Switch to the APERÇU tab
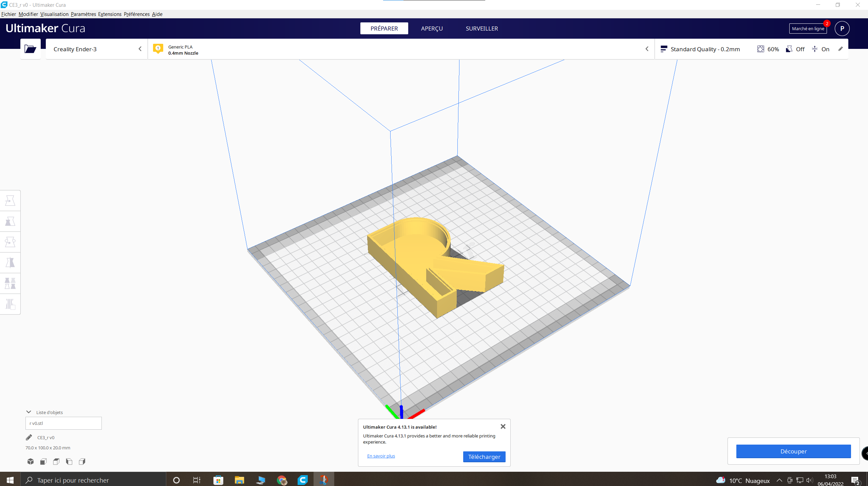 [432, 29]
